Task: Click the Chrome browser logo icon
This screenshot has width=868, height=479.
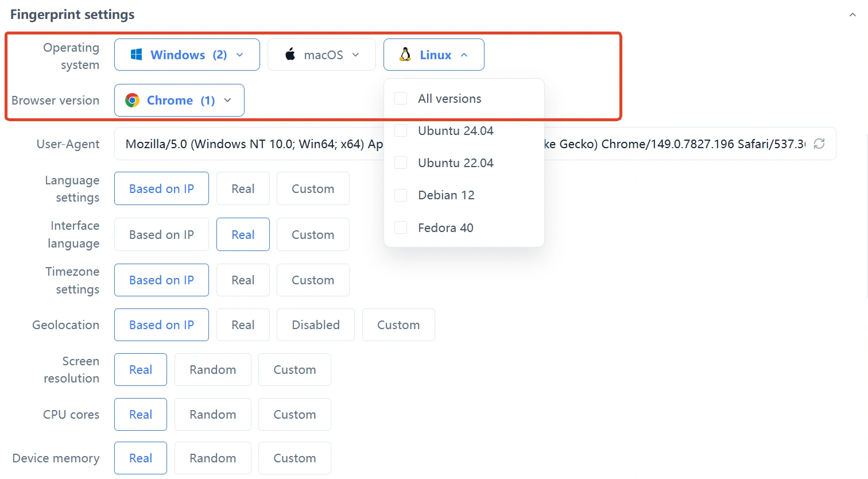Action: 133,101
